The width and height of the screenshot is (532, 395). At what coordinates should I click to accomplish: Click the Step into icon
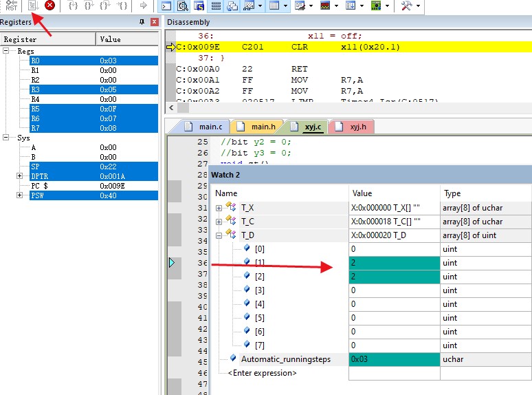tap(73, 5)
